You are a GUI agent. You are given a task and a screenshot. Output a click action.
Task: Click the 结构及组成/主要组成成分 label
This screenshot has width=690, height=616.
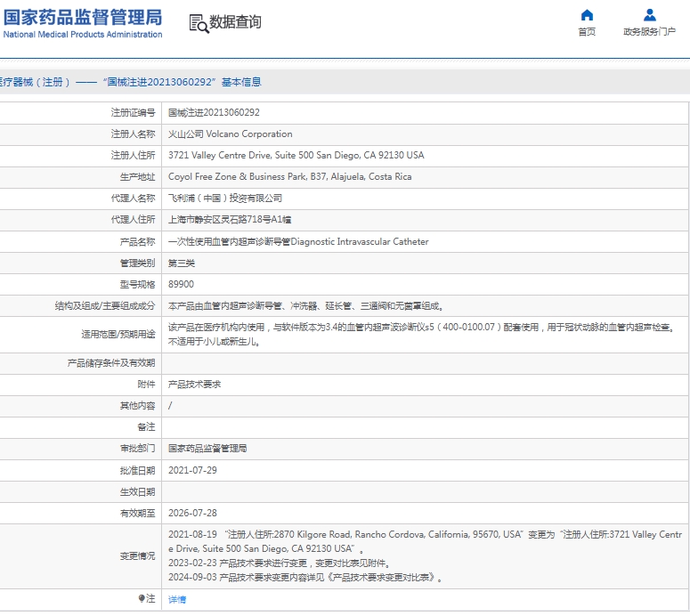pos(105,306)
